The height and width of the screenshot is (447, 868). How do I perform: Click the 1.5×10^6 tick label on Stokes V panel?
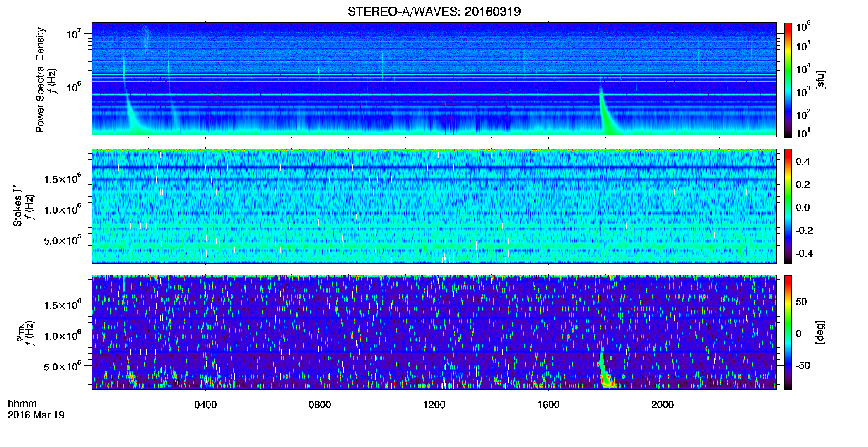63,179
